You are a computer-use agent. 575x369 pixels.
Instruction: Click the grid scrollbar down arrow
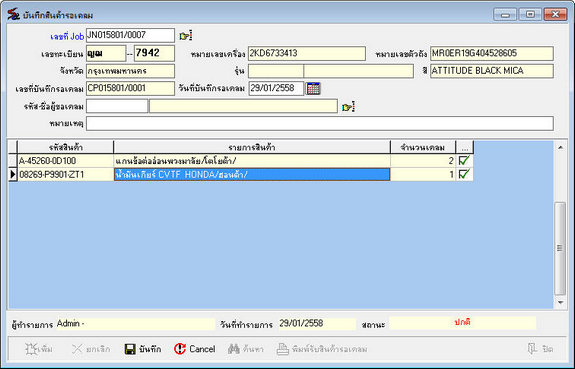[x=560, y=303]
